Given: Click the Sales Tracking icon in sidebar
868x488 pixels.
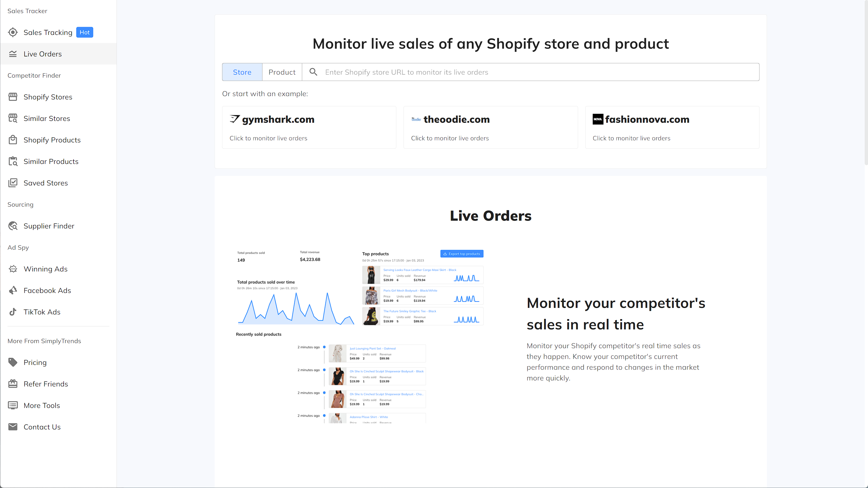Looking at the screenshot, I should click(13, 32).
